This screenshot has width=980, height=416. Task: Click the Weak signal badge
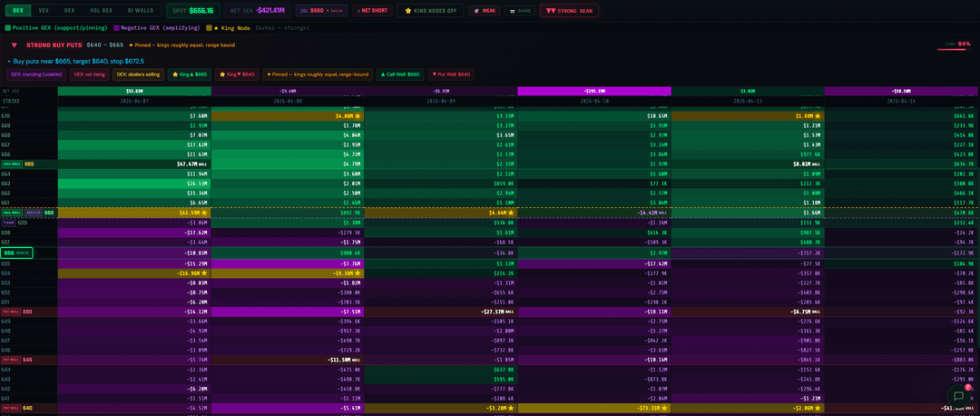click(485, 11)
